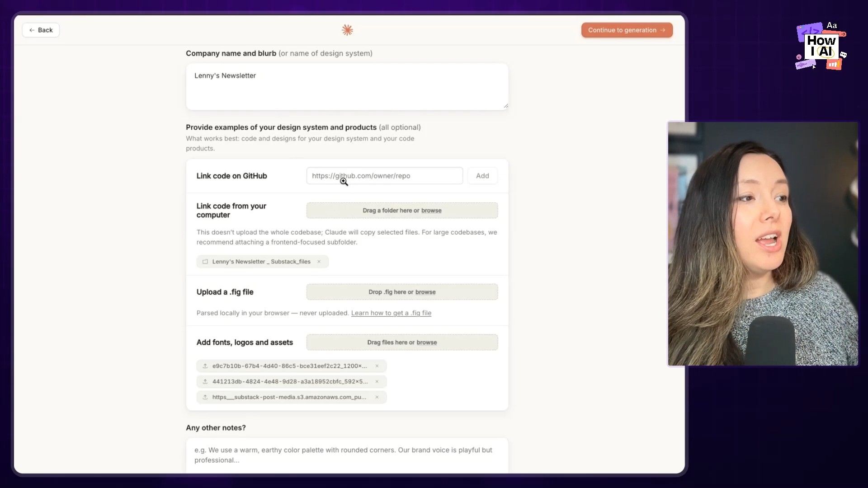Screen dimensions: 868x488
Task: Remove the e9c7b10b-67b4 asset file
Action: [377, 366]
